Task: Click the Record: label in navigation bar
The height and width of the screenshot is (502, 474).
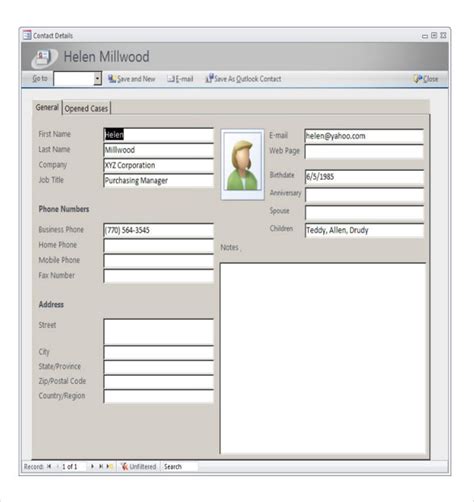Action: pos(34,467)
